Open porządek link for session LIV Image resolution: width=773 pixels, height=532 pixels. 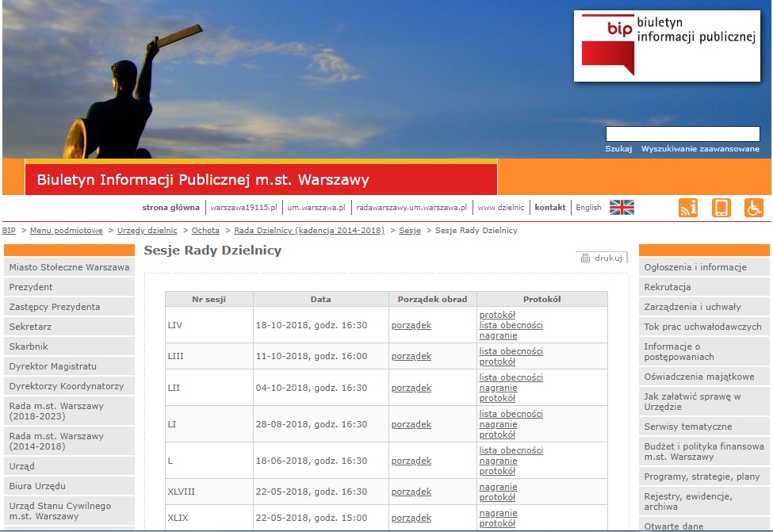coord(411,325)
